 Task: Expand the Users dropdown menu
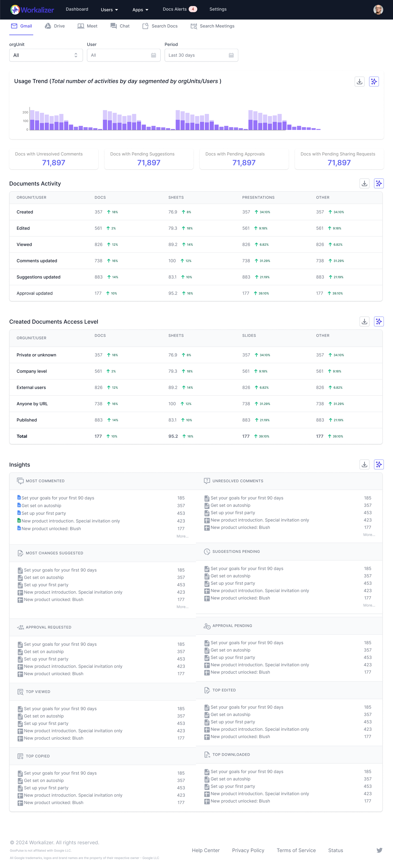click(109, 10)
